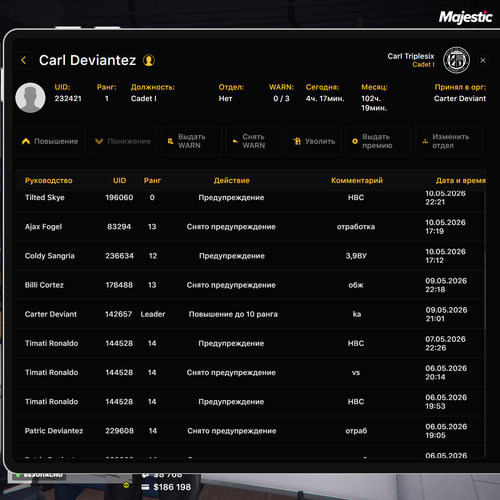Click the 3,9ВУ comment cell
The height and width of the screenshot is (500, 500).
click(x=356, y=256)
